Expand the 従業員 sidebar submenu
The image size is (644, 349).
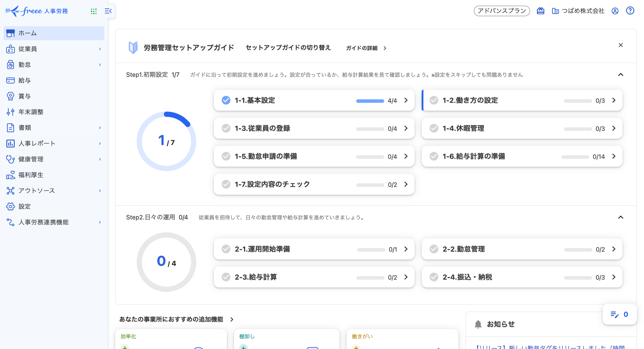pos(100,49)
